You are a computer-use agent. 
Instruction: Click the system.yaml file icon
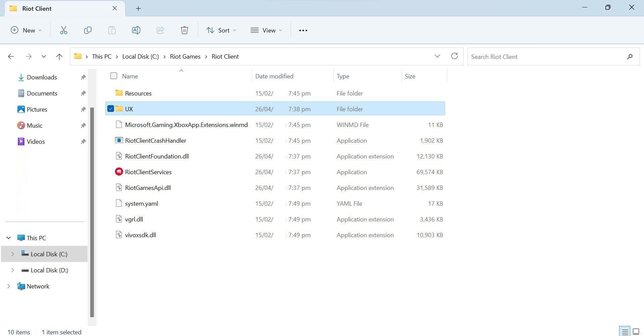point(119,203)
